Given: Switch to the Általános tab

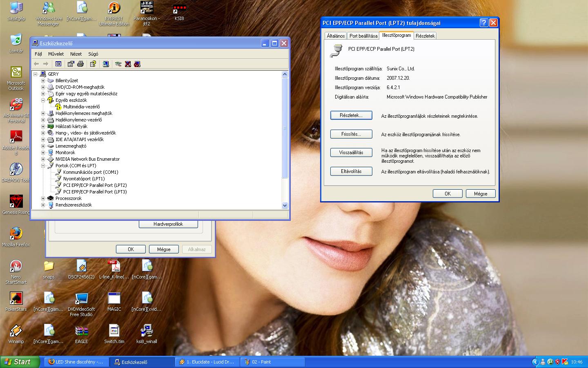Looking at the screenshot, I should 336,36.
